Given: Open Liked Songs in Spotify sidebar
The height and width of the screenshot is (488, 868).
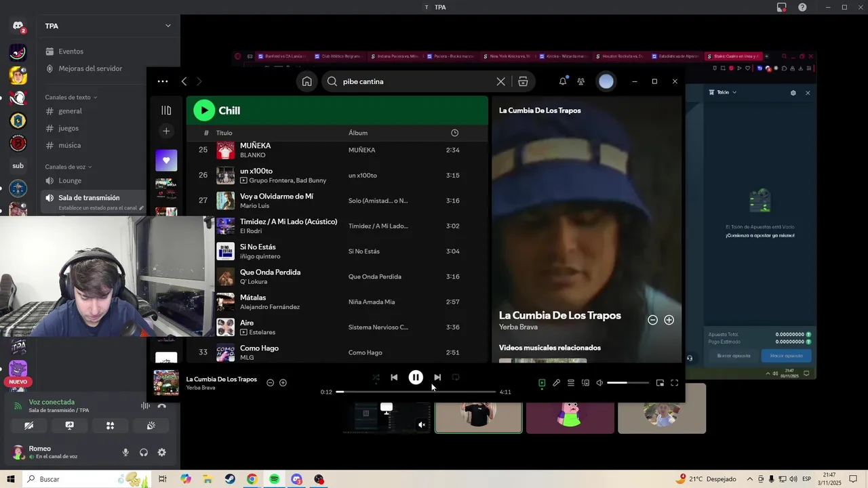Looking at the screenshot, I should 166,161.
